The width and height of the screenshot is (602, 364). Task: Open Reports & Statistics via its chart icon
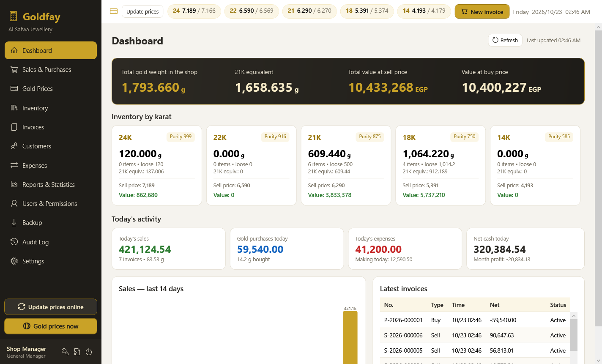click(14, 185)
